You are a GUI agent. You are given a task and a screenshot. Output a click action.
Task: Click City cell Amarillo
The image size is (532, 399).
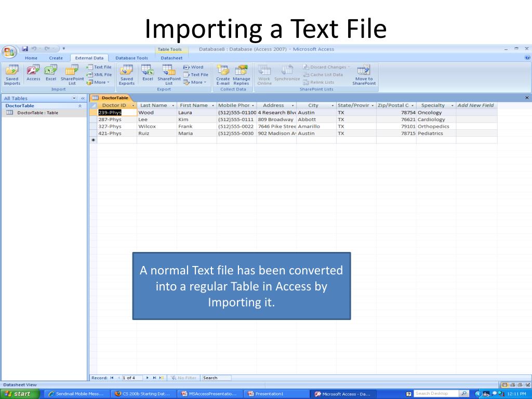[316, 127]
